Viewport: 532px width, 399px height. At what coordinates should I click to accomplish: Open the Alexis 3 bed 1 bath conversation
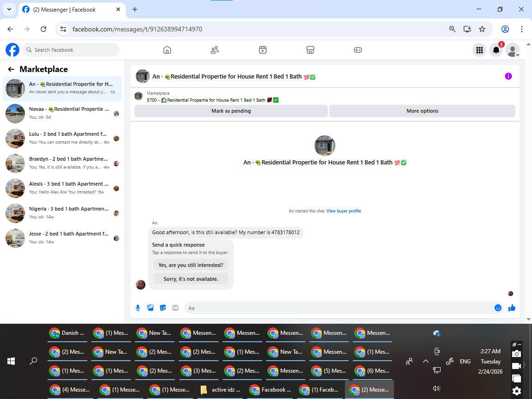click(x=62, y=188)
